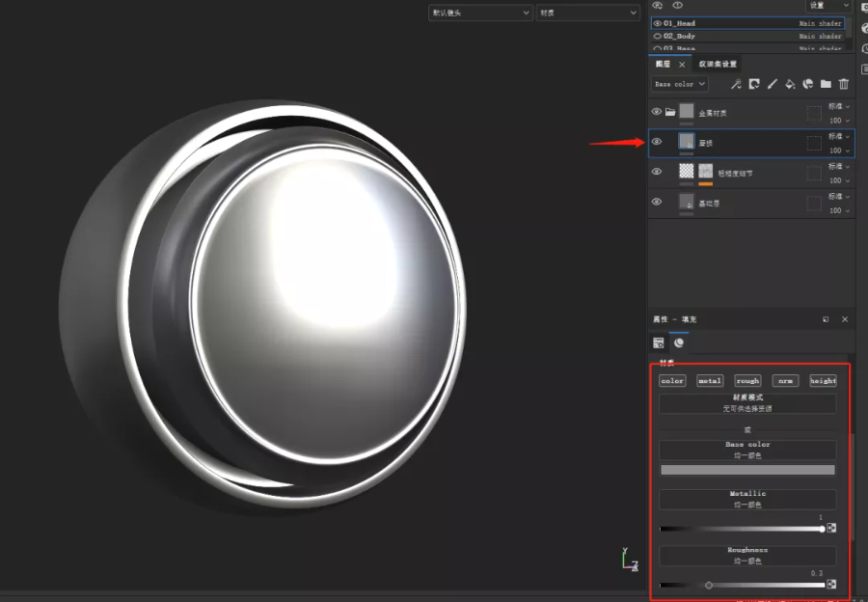
Task: Open the 材质 display mode dropdown
Action: point(587,13)
